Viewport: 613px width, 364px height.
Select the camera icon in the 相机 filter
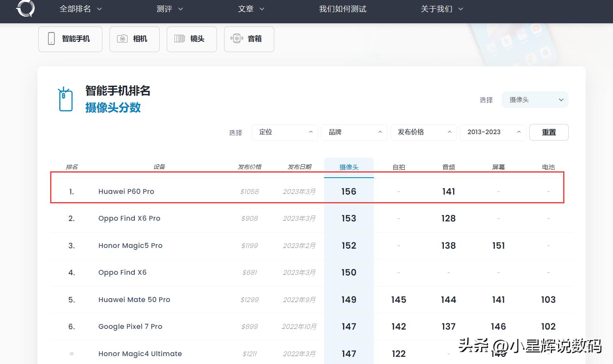122,39
